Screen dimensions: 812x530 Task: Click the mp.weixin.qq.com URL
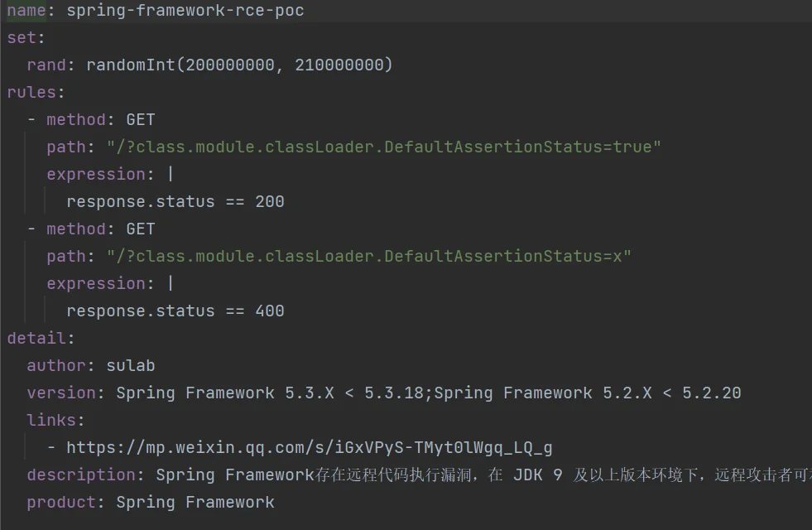[310, 448]
